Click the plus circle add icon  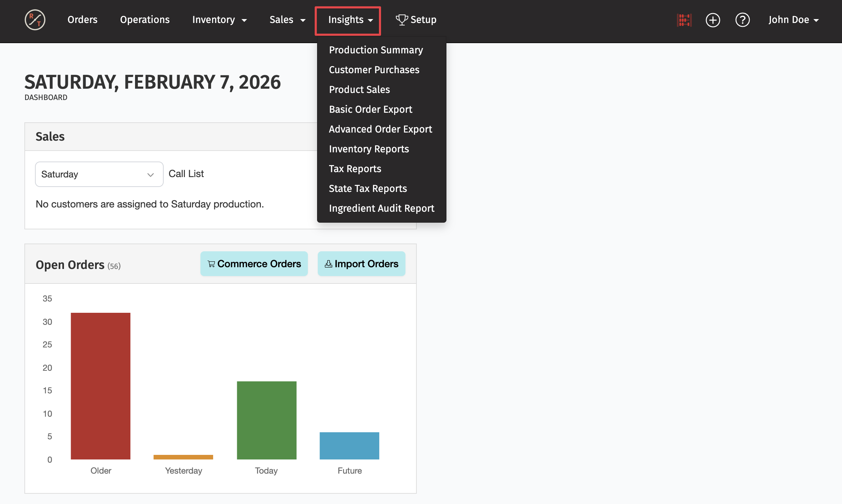click(713, 20)
